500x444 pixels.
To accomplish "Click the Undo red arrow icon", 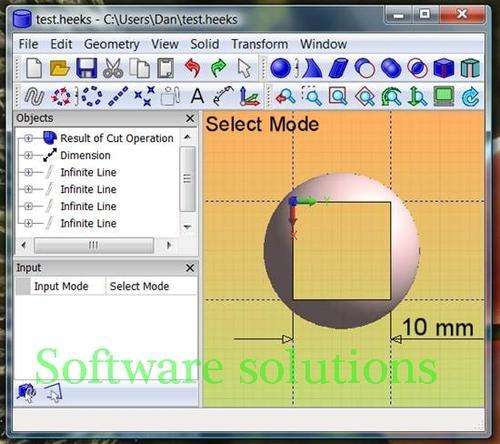I will click(192, 68).
